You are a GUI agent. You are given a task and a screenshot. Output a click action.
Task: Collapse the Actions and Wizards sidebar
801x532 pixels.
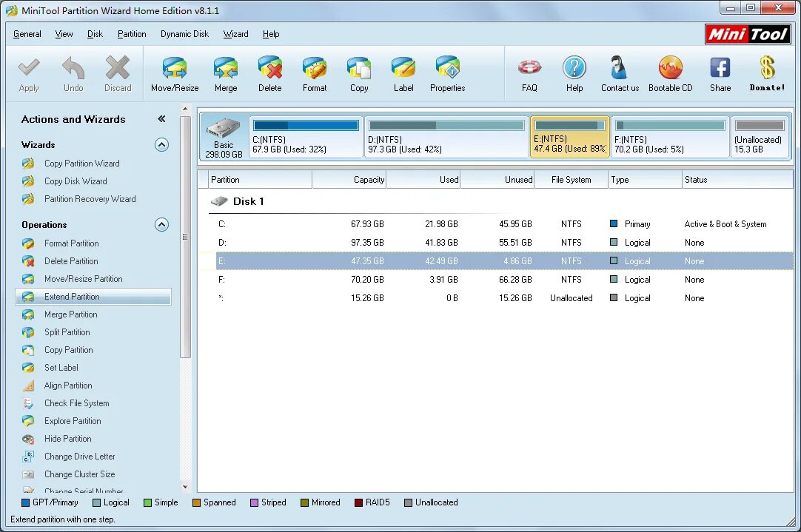point(161,118)
